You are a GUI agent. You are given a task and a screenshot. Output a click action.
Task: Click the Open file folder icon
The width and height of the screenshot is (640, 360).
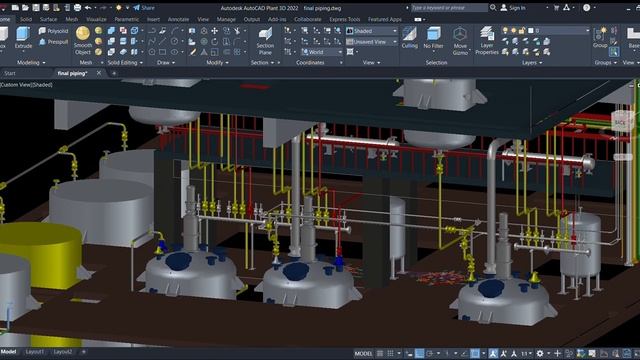click(x=25, y=7)
